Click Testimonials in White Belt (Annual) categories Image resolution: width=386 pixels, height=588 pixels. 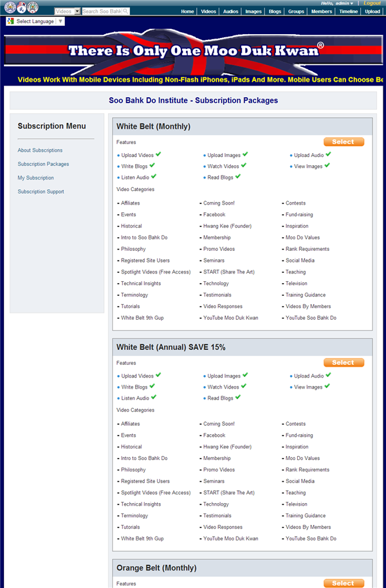[x=217, y=515]
